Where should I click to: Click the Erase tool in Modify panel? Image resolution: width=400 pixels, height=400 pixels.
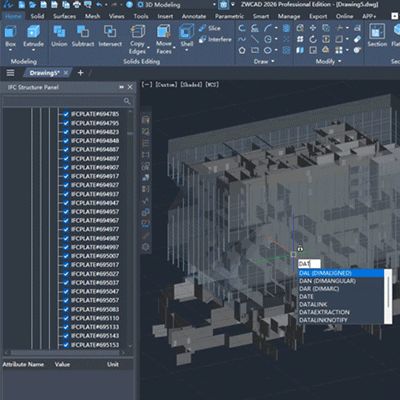coord(357,39)
